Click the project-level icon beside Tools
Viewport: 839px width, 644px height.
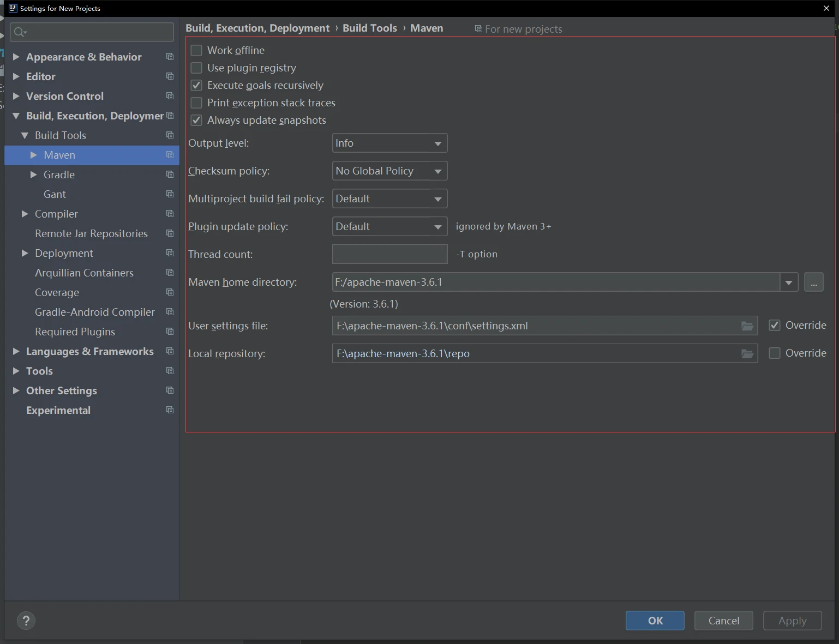pyautogui.click(x=170, y=371)
